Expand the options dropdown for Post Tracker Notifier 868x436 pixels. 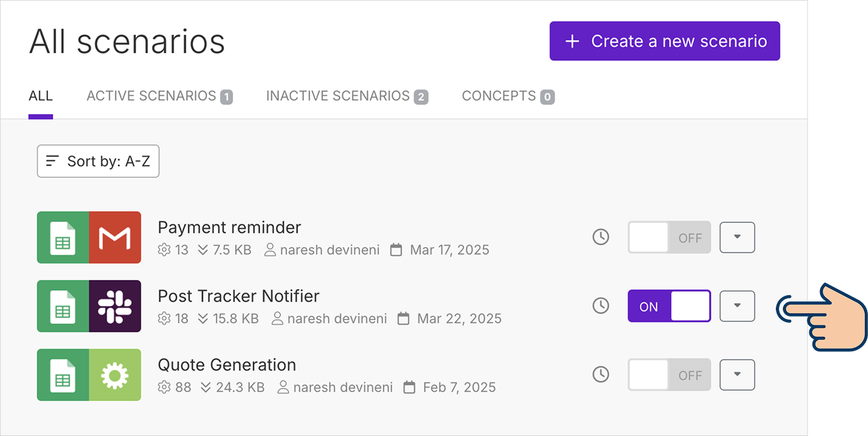click(x=737, y=306)
